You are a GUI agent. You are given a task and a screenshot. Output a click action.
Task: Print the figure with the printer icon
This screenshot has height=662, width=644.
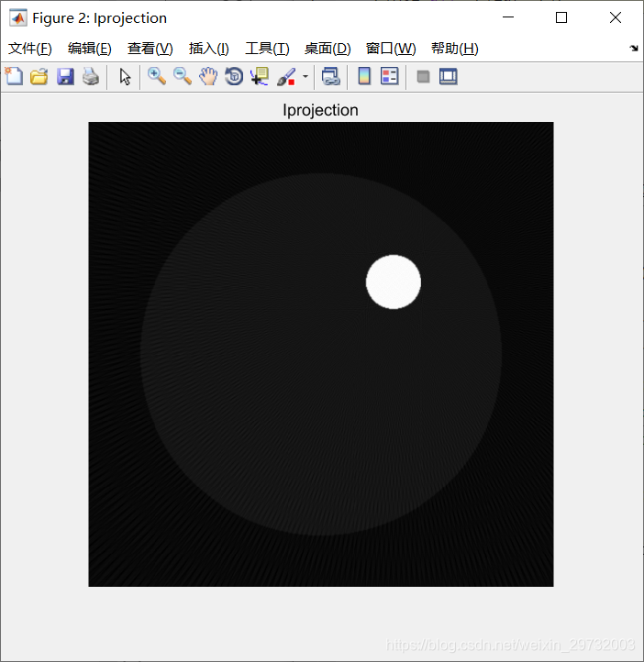click(x=91, y=77)
